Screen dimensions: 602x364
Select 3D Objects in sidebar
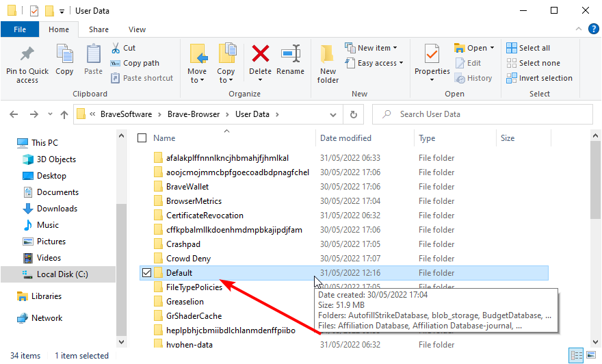[x=49, y=159]
